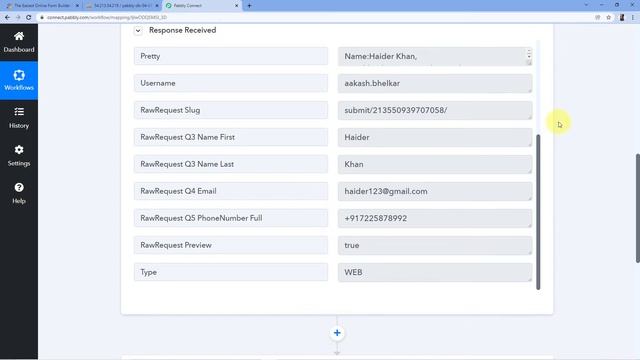Click the RawRequest Q5 PhoneNumber Full field

(231, 218)
